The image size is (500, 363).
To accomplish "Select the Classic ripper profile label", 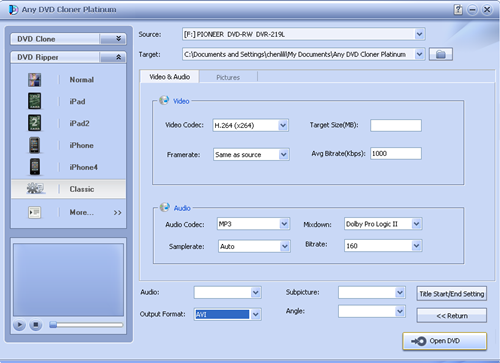I will click(x=82, y=189).
